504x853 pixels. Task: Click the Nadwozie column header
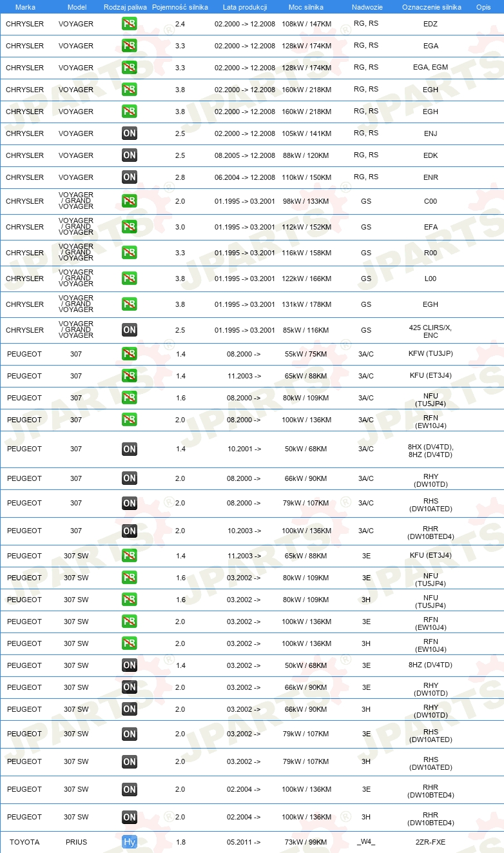tap(367, 7)
